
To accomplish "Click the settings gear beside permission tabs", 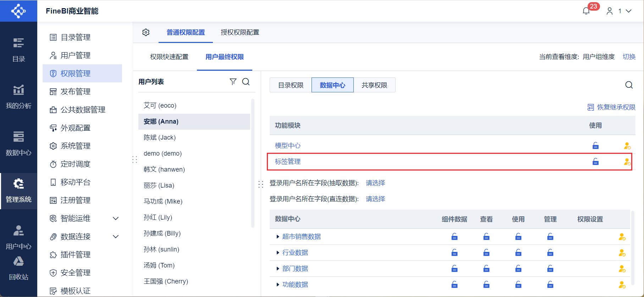I will tap(146, 32).
